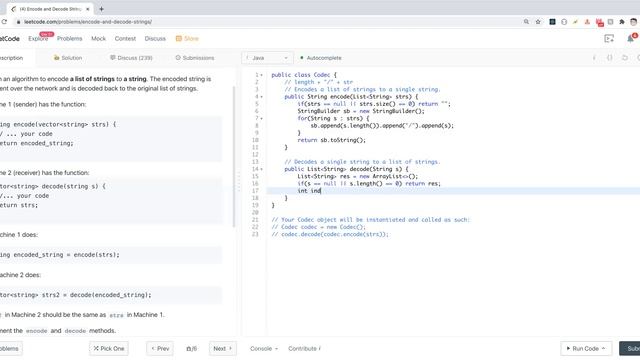Switch to the Discuss (239) tab
The image size is (640, 360).
pyautogui.click(x=131, y=58)
